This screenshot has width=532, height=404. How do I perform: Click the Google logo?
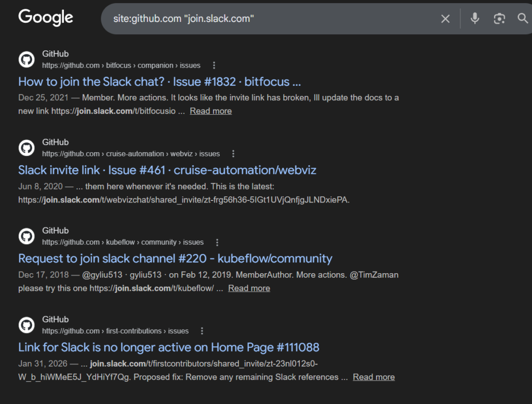(x=46, y=18)
